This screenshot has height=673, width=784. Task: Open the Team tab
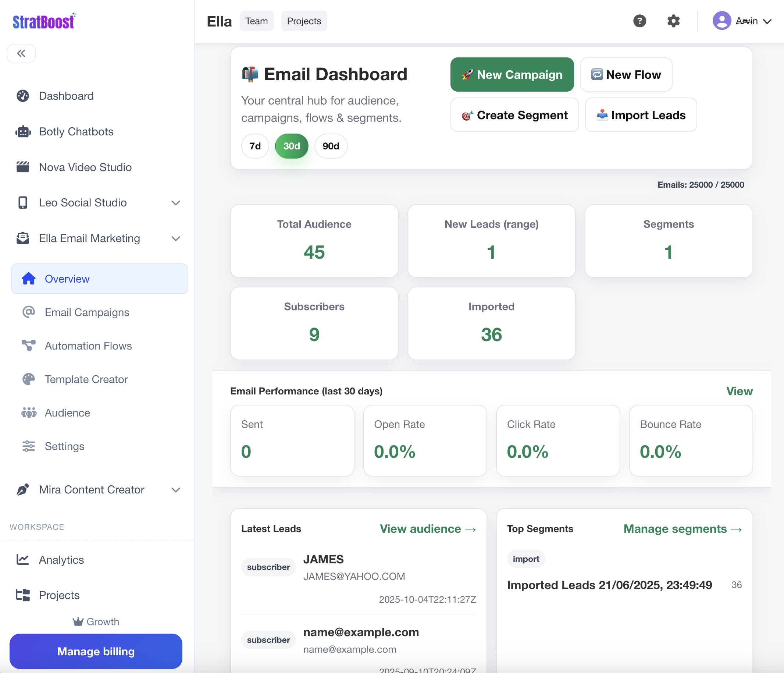click(x=257, y=21)
